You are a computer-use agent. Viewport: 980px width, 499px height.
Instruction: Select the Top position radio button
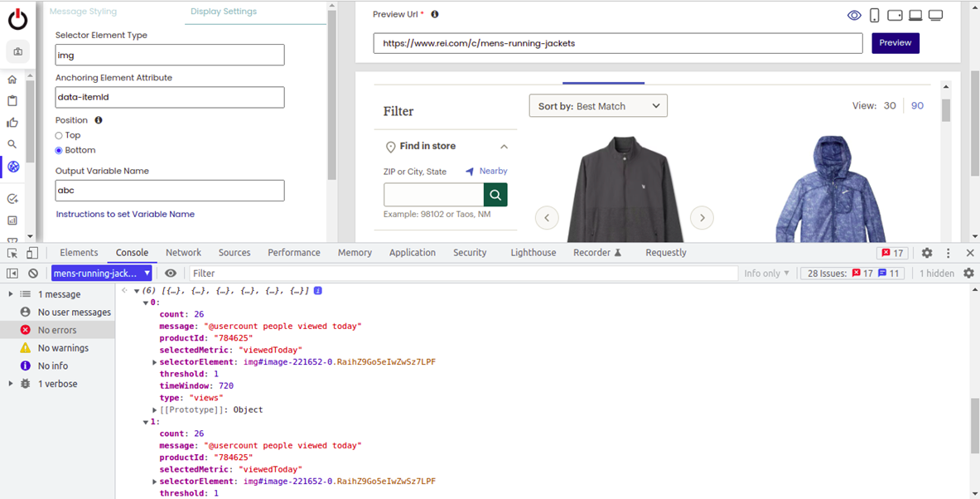(59, 135)
